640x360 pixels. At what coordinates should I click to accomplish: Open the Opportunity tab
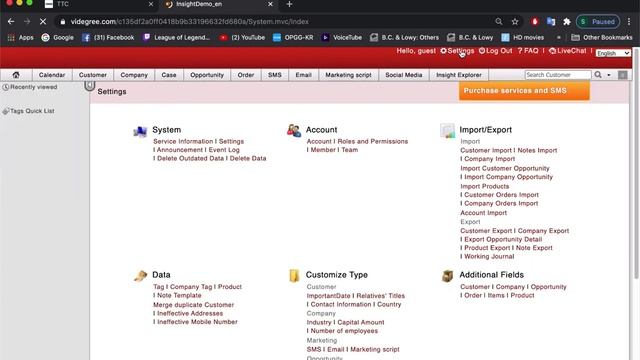point(207,75)
